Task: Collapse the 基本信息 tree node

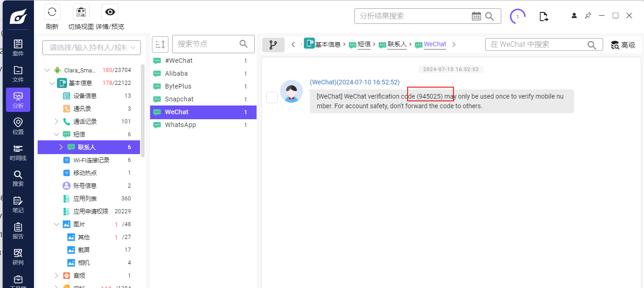Action: tap(51, 83)
